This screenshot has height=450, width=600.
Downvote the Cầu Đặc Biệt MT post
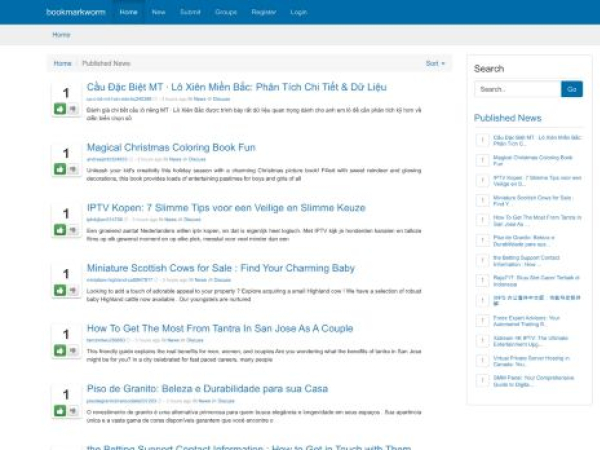tap(73, 109)
